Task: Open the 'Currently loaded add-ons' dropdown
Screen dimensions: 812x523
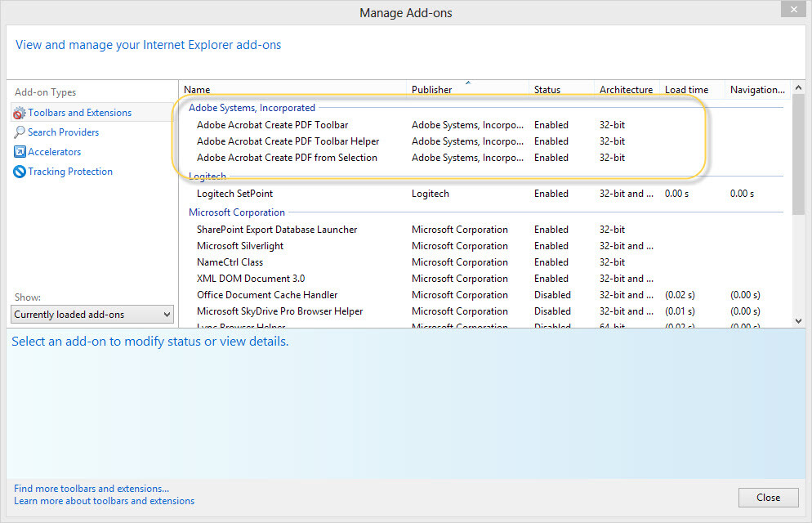Action: pyautogui.click(x=91, y=314)
